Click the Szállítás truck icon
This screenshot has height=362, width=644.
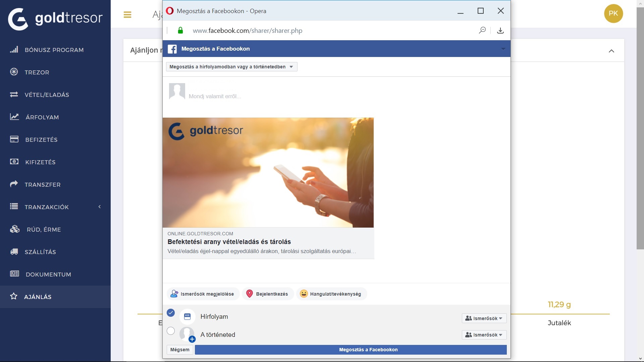pos(14,251)
